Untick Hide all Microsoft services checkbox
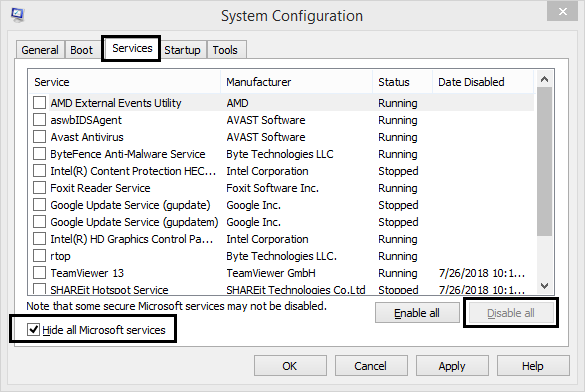Viewport: 585px width, 392px height. pos(33,329)
